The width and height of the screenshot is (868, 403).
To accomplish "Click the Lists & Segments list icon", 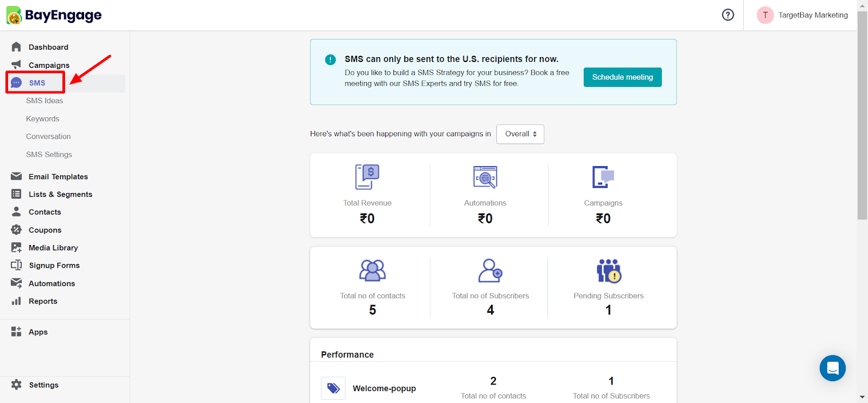I will coord(16,194).
